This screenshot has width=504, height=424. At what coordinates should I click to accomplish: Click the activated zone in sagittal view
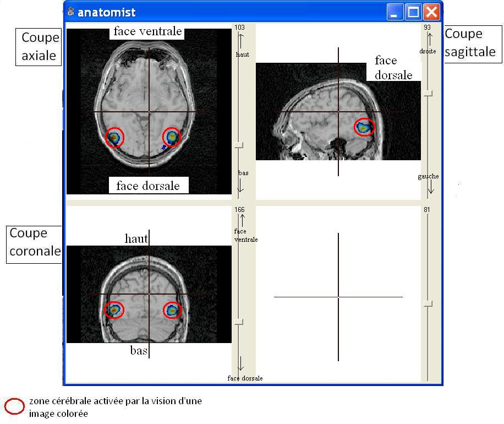[364, 127]
